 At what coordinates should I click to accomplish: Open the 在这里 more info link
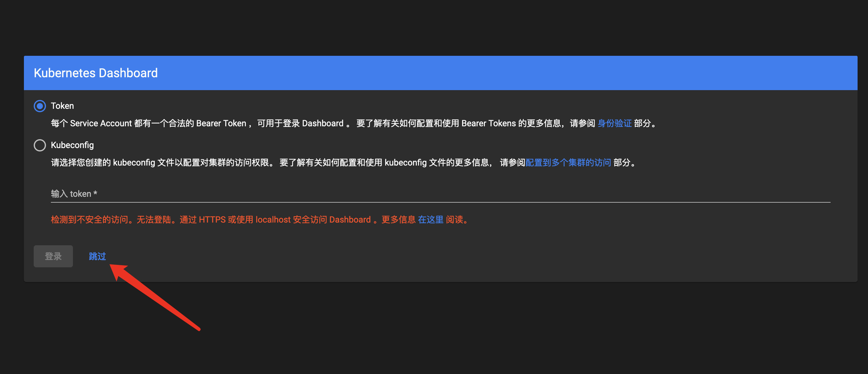click(430, 220)
